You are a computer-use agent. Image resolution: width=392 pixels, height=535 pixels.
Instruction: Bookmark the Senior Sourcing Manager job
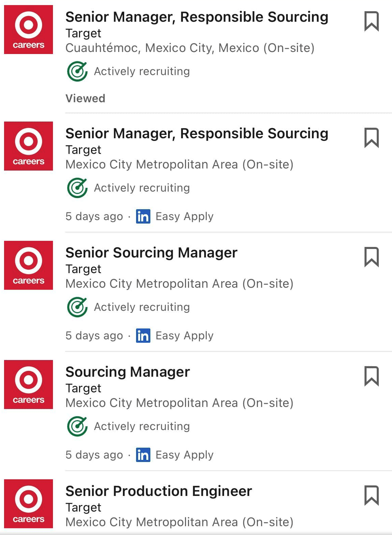[x=371, y=257]
